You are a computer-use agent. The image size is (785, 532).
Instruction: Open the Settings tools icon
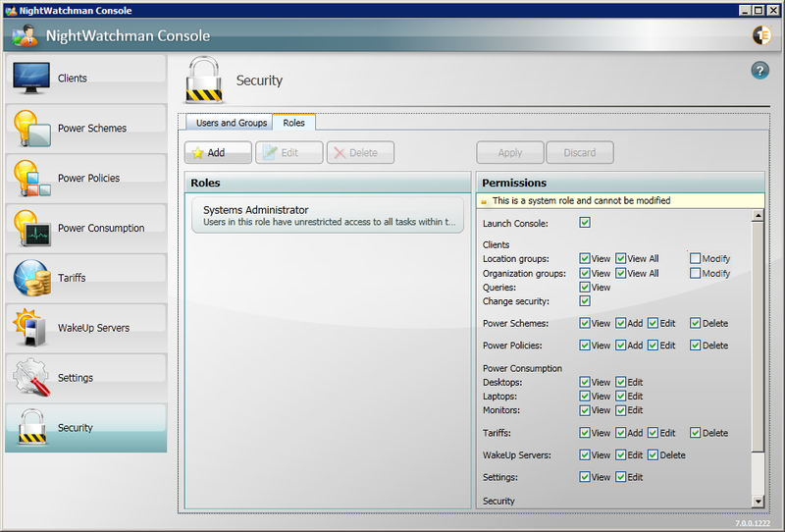(x=31, y=378)
